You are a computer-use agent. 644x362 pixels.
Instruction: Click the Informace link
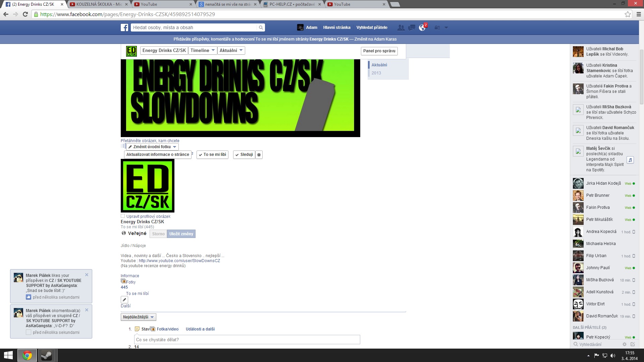[130, 276]
